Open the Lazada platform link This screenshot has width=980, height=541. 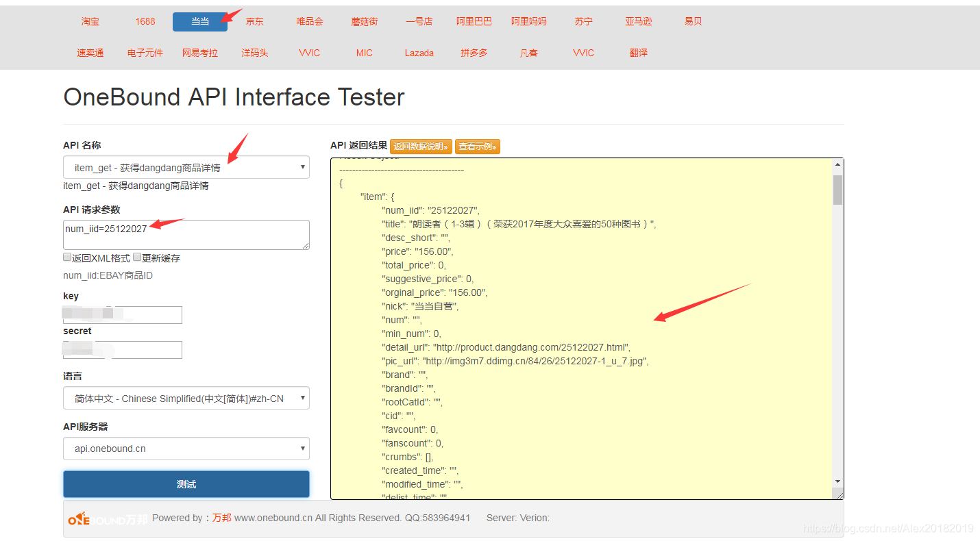419,53
